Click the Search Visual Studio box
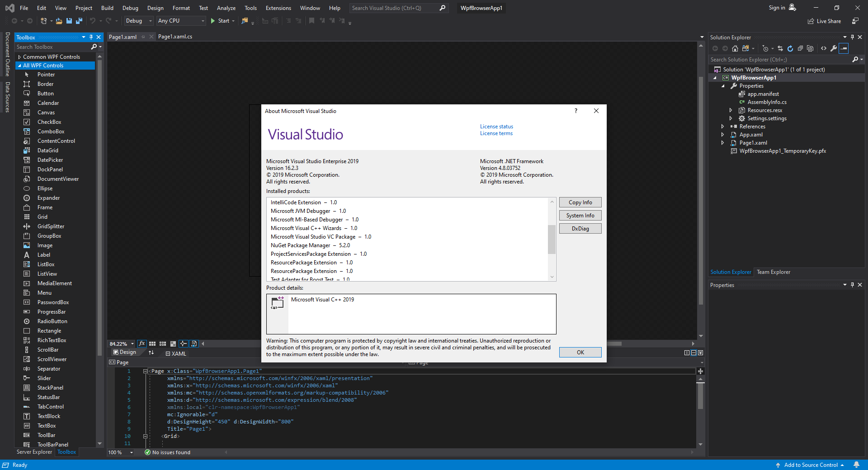868x470 pixels. tap(398, 8)
